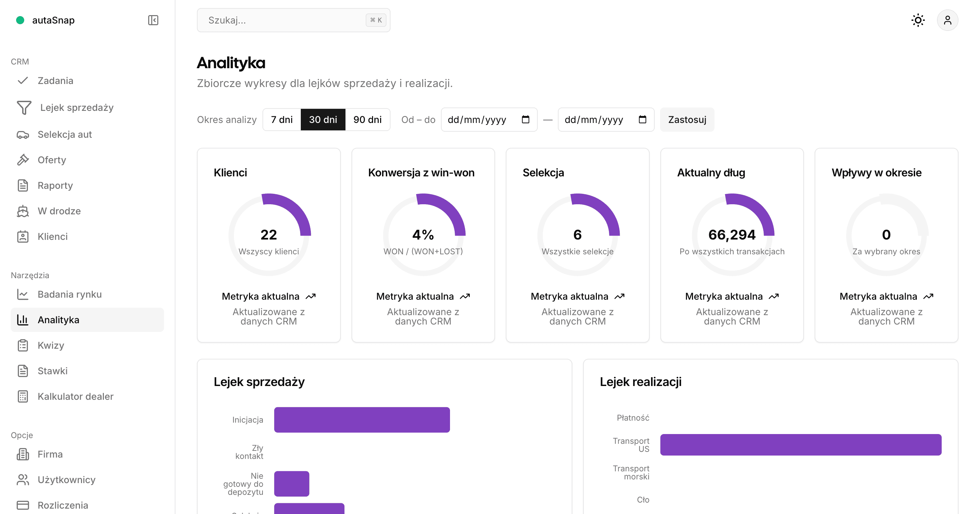Open the Analityka menu item

tap(87, 320)
